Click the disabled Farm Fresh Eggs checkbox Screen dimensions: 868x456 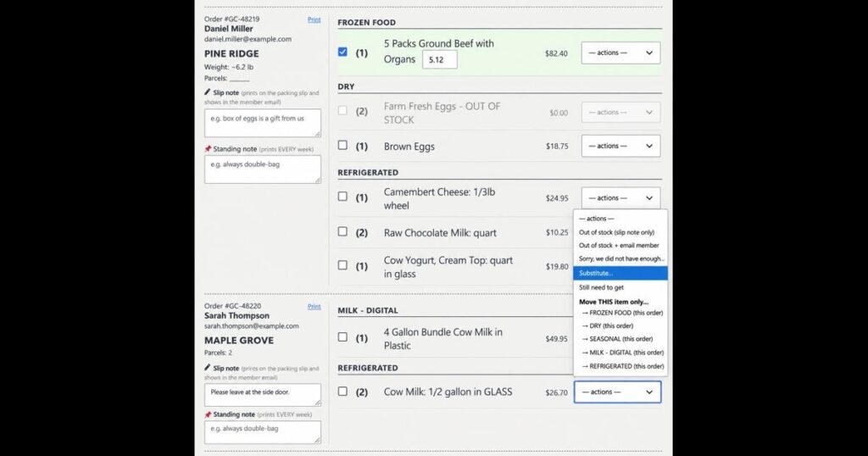[342, 111]
